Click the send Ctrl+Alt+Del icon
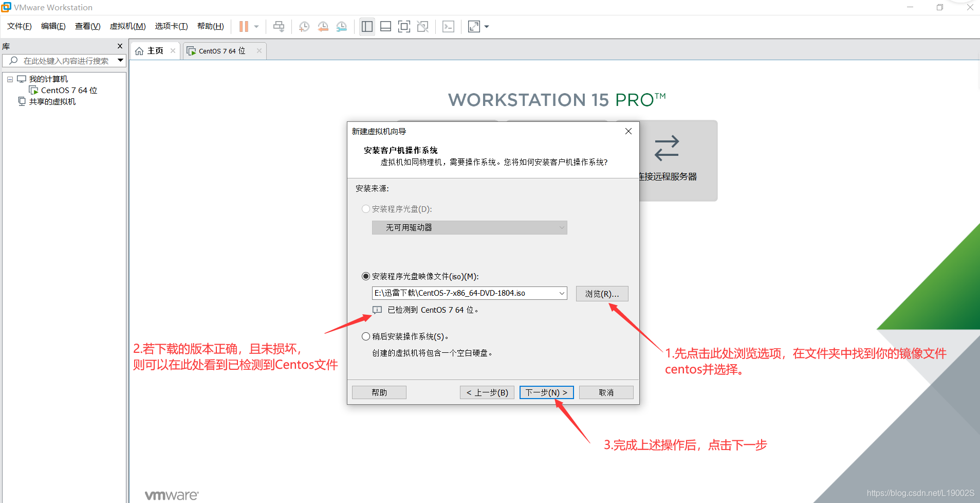Image resolution: width=980 pixels, height=503 pixels. [x=279, y=26]
